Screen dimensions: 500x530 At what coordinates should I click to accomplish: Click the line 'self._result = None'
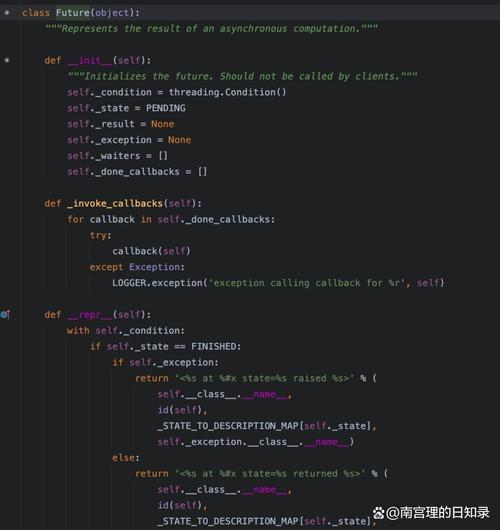click(121, 124)
